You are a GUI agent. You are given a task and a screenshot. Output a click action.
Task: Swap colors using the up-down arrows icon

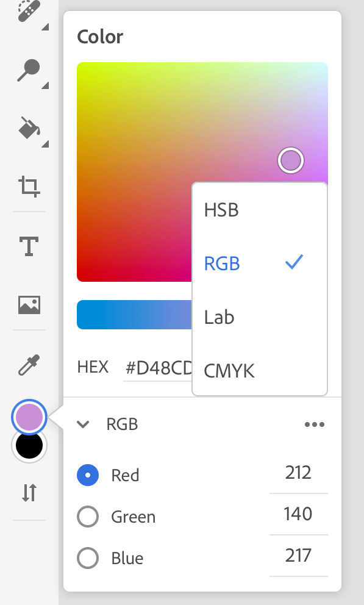(29, 490)
